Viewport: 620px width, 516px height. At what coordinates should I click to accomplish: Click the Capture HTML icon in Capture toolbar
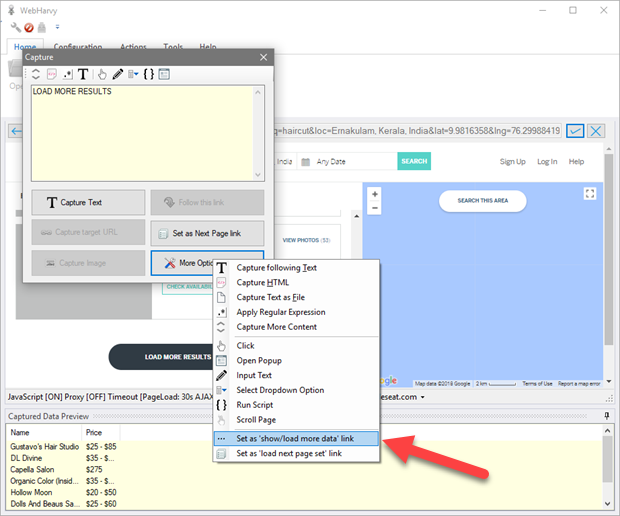tap(52, 74)
